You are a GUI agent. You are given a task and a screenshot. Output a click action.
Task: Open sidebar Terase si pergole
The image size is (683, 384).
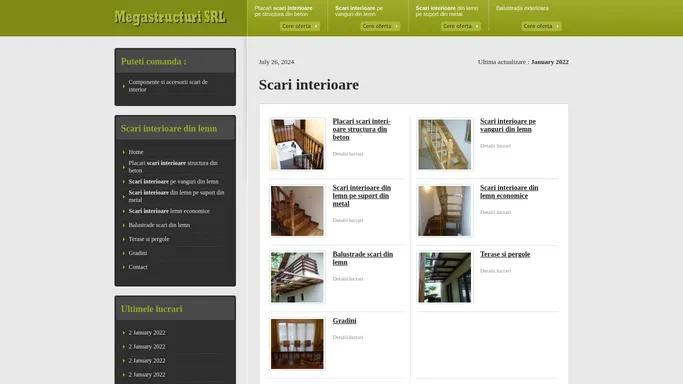click(x=149, y=239)
